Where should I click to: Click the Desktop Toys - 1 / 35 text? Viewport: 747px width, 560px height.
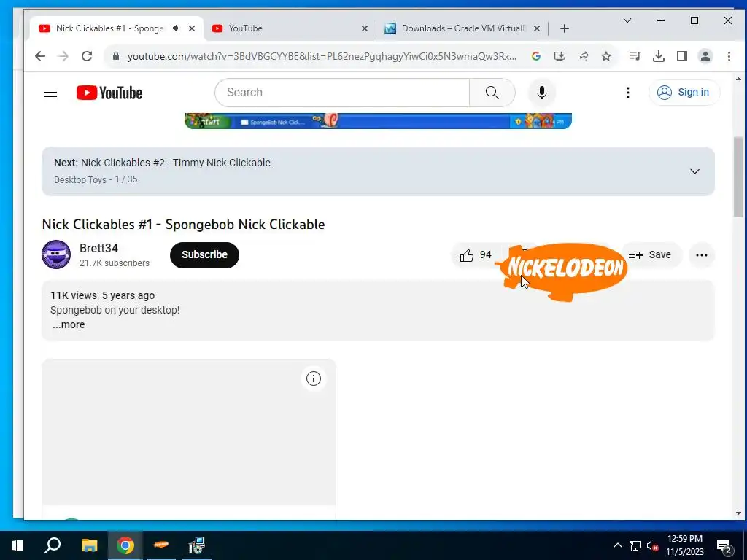coord(96,180)
